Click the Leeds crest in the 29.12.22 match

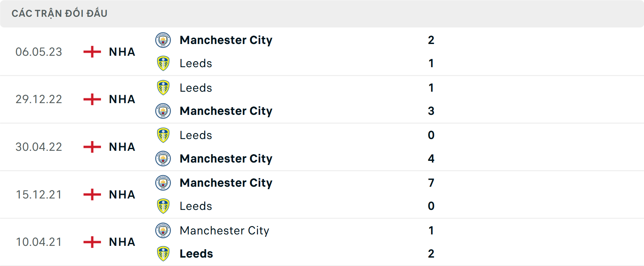click(x=163, y=88)
